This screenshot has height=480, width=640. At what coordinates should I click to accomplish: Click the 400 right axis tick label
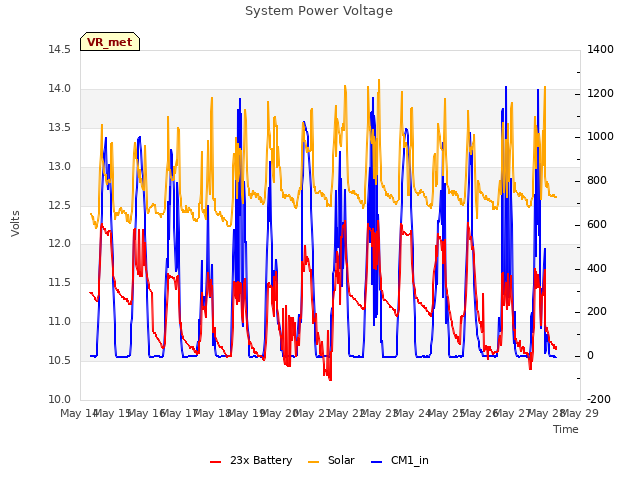[597, 269]
